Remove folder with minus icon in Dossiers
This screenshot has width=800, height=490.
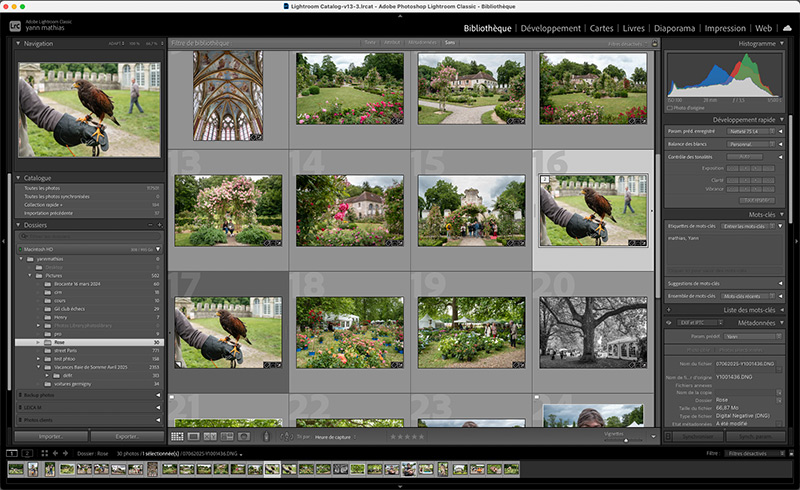150,225
